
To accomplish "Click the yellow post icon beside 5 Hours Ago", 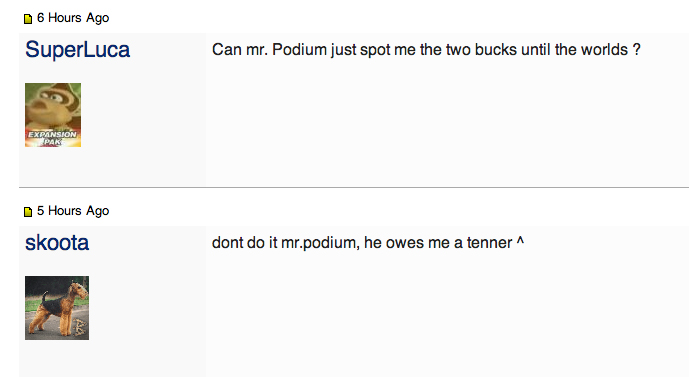I will pos(28,212).
